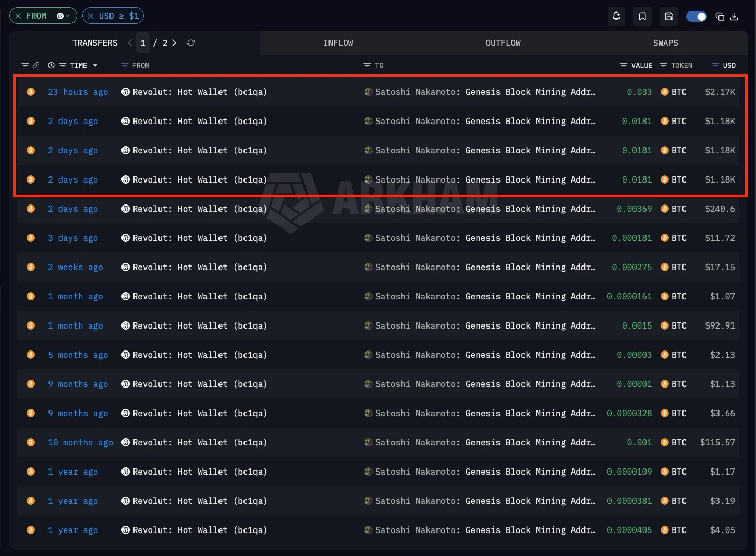Select the $3.66 USD amount
The image size is (756, 556).
pos(723,413)
